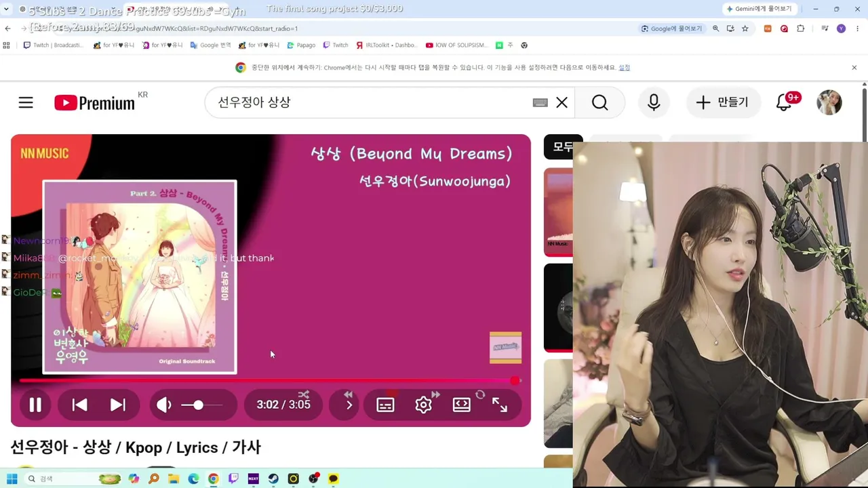Switch the player to theater mode
The width and height of the screenshot is (868, 488).
click(461, 405)
